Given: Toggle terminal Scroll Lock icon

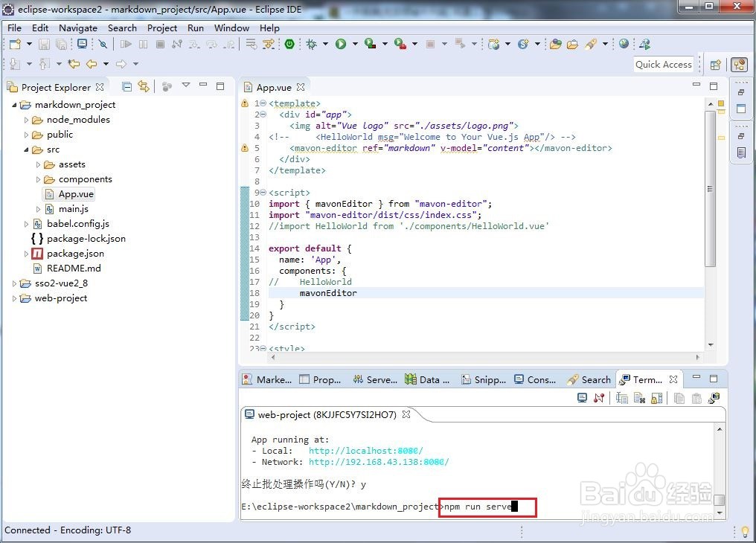Looking at the screenshot, I should pos(657,398).
